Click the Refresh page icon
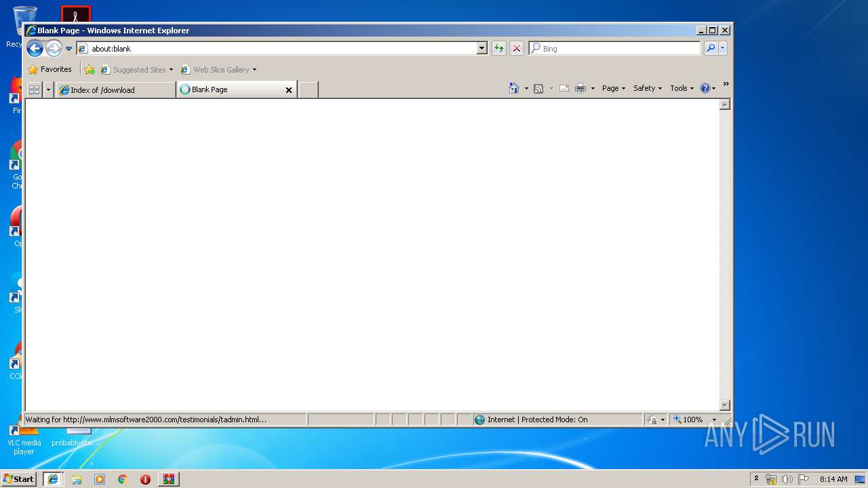Screen dimensions: 868x488 click(x=498, y=48)
